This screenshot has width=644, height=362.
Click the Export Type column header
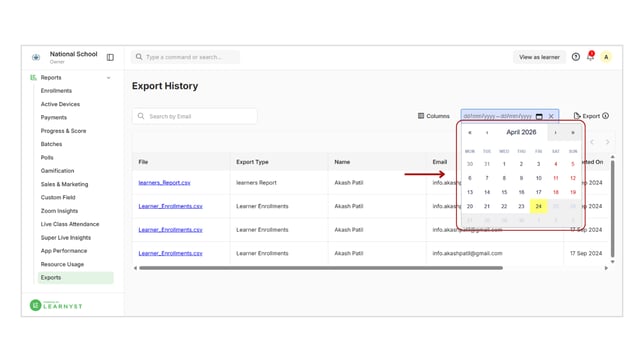tap(252, 162)
